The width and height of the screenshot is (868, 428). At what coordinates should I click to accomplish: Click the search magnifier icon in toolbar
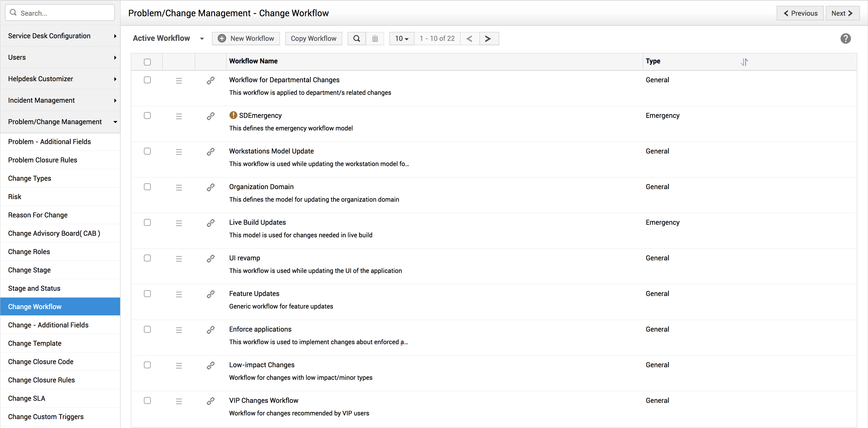point(356,39)
